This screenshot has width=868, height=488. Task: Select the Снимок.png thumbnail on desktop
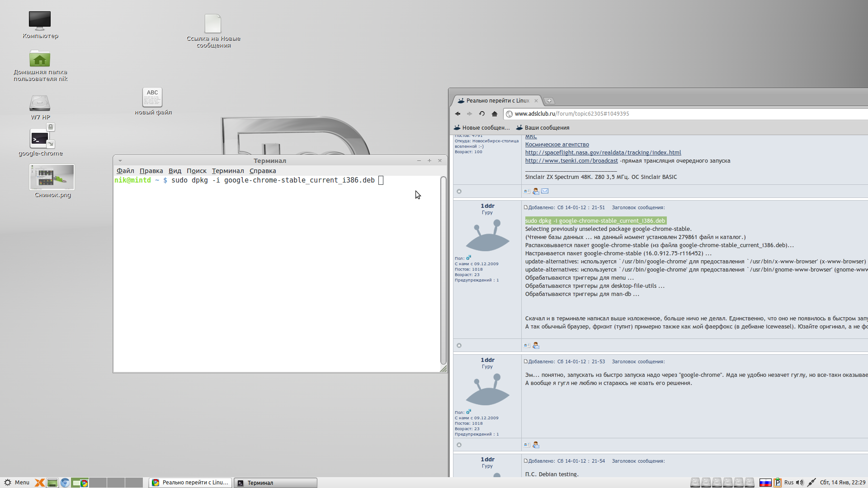pos(52,181)
